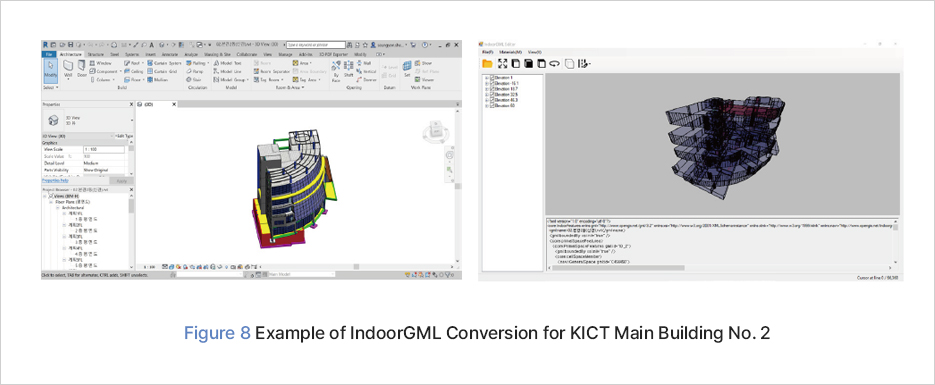935x385 pixels.
Task: Choose the Door tool in Revit
Action: click(x=82, y=69)
